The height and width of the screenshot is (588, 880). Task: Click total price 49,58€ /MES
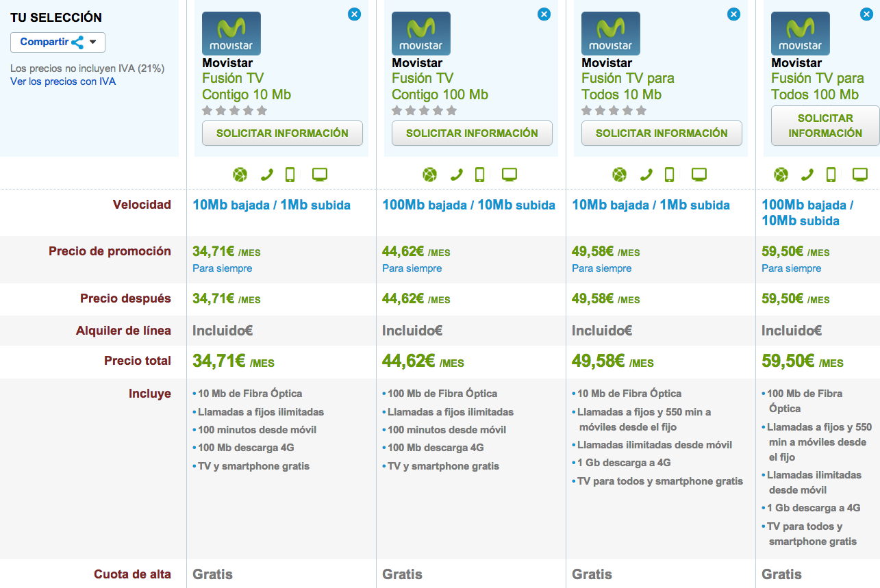(613, 361)
